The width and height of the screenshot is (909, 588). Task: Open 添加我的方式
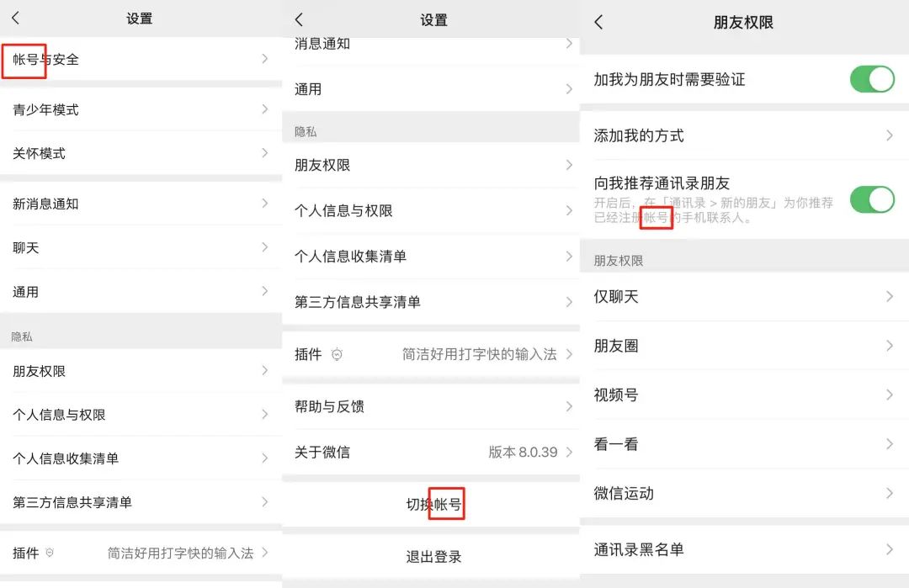point(744,135)
